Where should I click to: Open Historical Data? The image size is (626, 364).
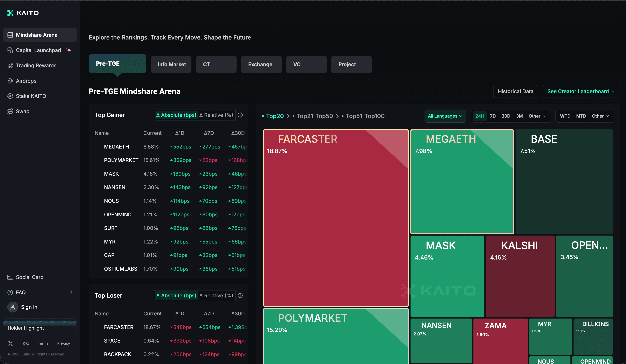[x=516, y=91]
